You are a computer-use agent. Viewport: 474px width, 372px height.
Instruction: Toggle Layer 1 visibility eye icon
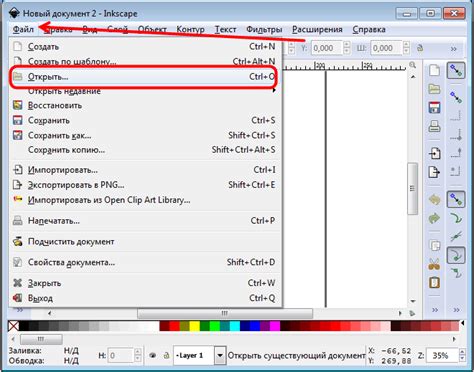point(153,355)
